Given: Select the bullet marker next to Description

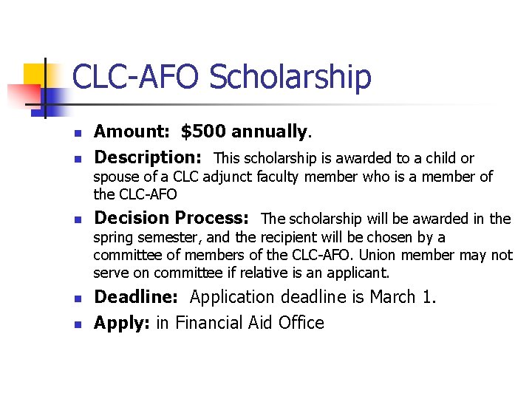Looking at the screenshot, I should [77, 159].
